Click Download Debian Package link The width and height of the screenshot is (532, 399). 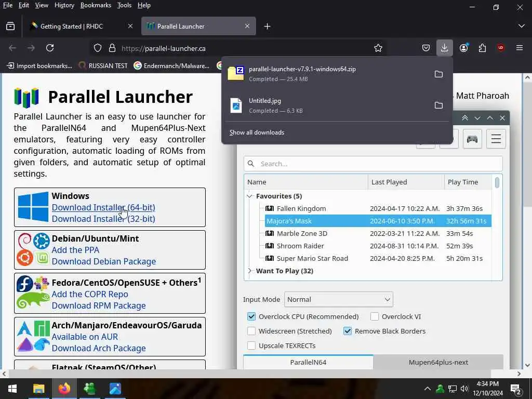104,262
